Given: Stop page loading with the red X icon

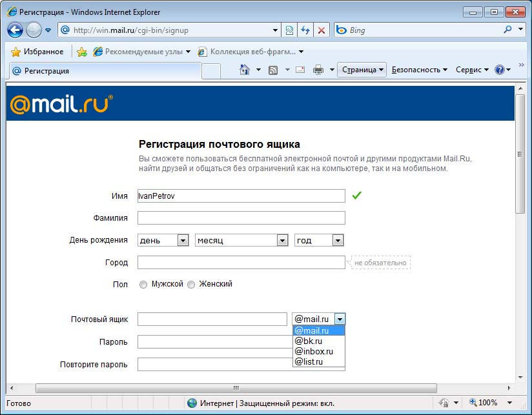Looking at the screenshot, I should click(321, 29).
